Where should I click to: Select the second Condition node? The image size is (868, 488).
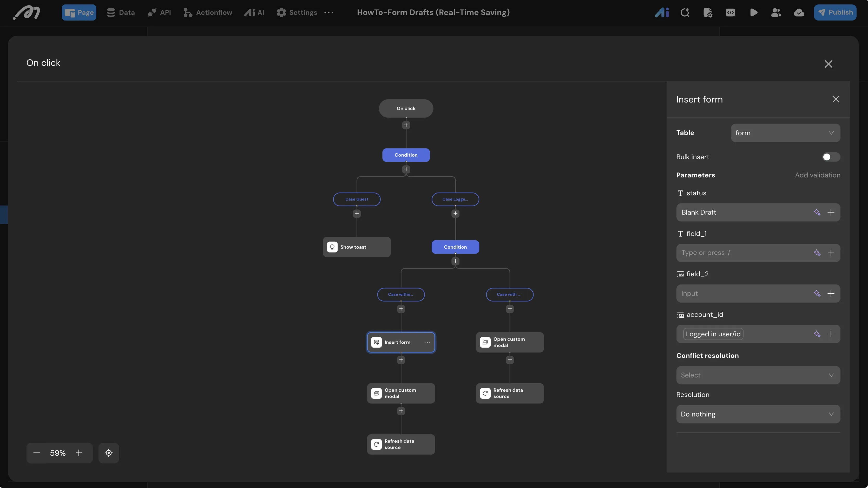click(x=455, y=247)
